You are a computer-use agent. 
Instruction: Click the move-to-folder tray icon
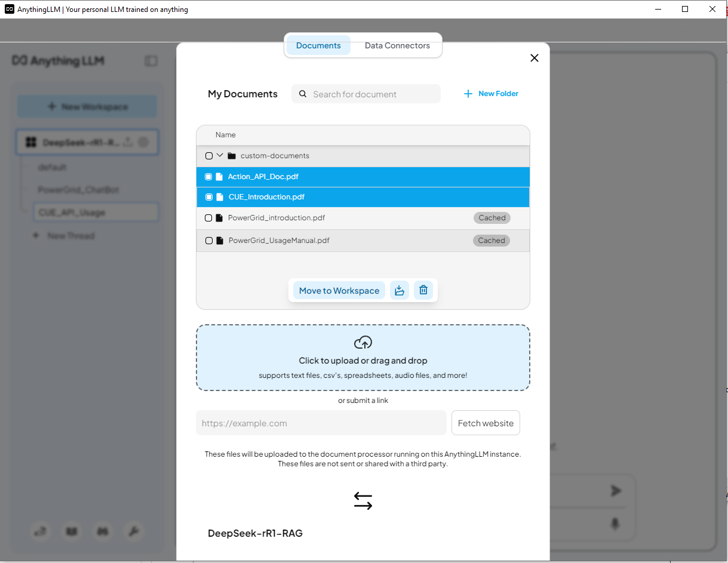[400, 291]
